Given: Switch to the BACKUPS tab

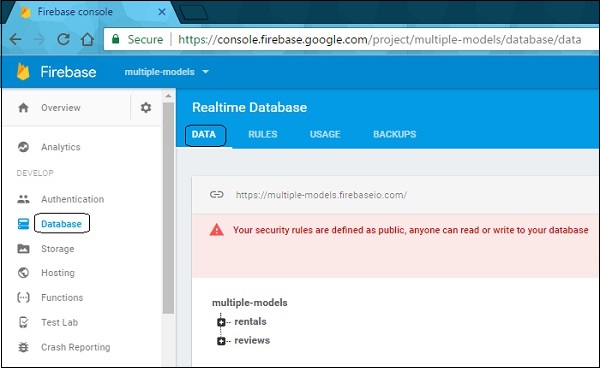Looking at the screenshot, I should point(395,134).
